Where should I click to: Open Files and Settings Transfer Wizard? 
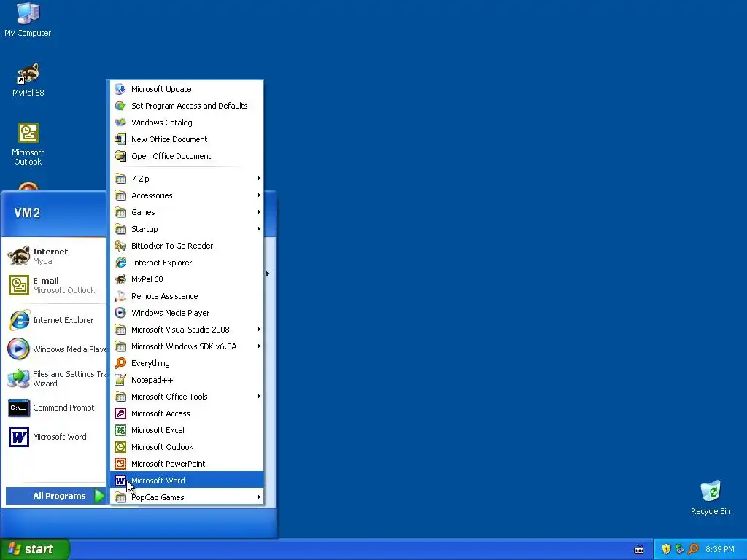(x=55, y=378)
